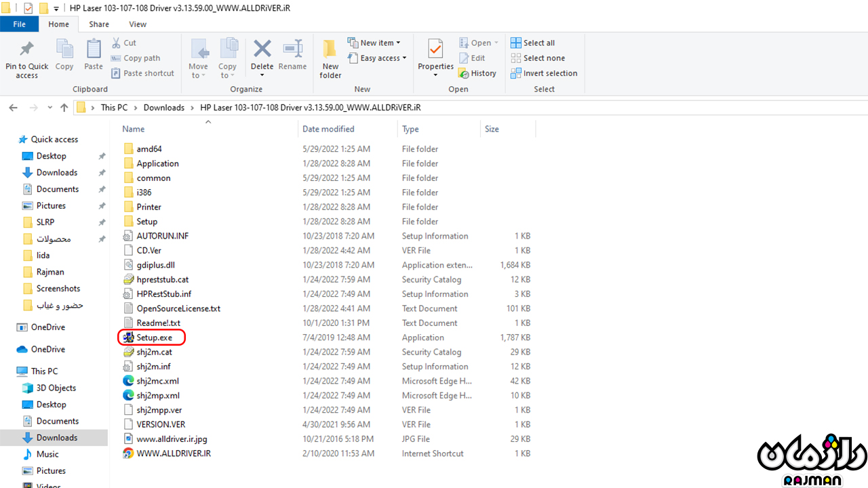Select the common folder

pyautogui.click(x=153, y=178)
